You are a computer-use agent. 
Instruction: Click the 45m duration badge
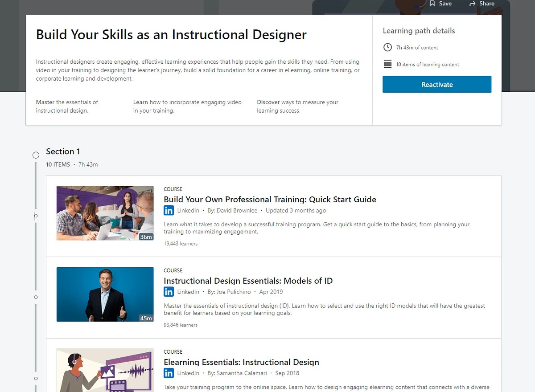point(146,318)
